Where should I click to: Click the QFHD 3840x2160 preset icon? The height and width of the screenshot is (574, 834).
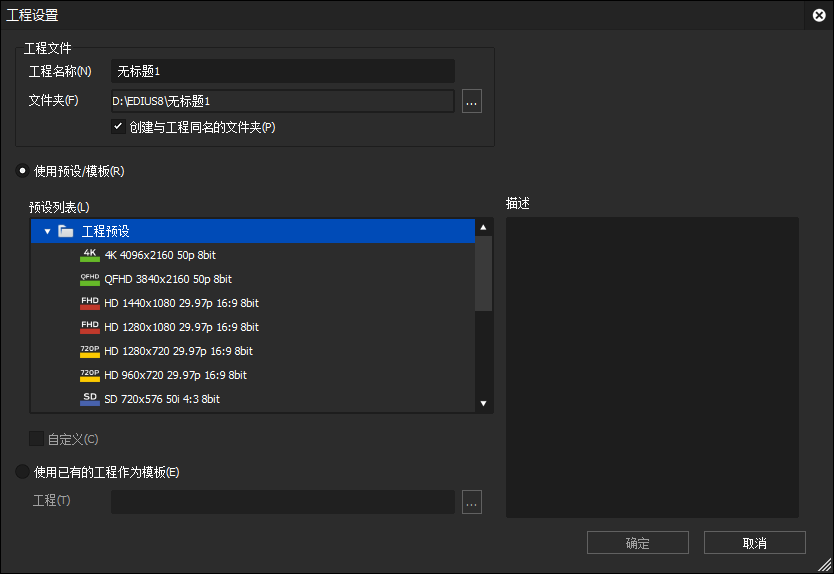pyautogui.click(x=90, y=279)
